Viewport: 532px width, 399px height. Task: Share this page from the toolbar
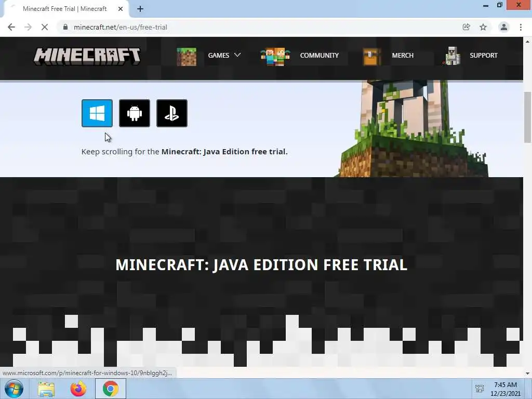coord(467,27)
